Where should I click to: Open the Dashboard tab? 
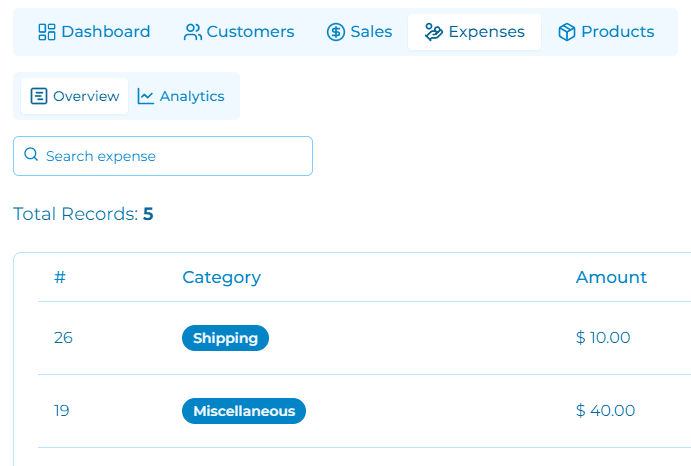94,32
